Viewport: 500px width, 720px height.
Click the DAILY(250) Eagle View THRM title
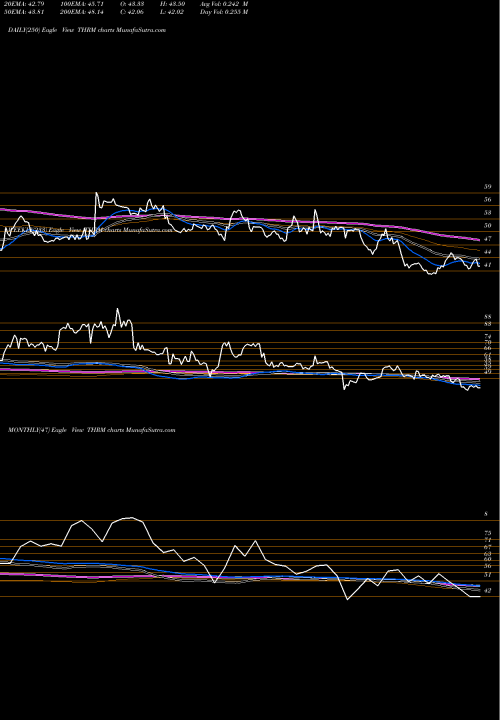click(x=87, y=30)
